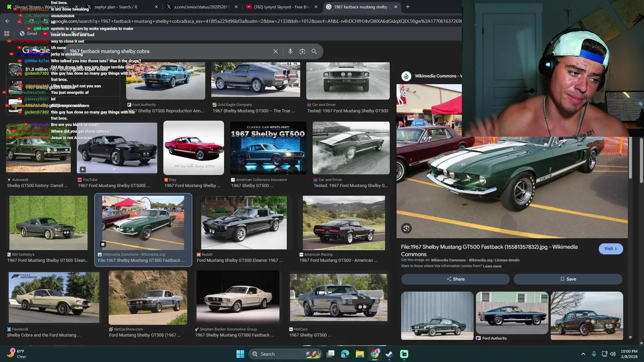Select 1967 fastback mustang shelby tab
The image size is (644, 362).
click(x=362, y=7)
